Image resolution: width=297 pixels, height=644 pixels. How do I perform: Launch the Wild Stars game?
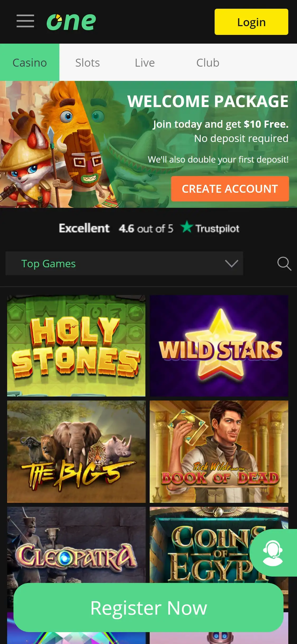[219, 346]
